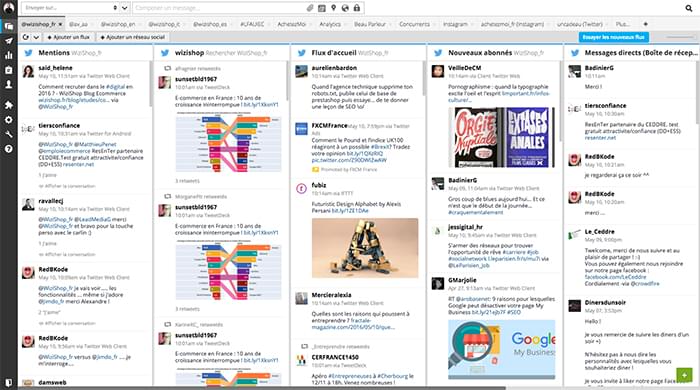Open the targeting globe icon
Image resolution: width=700 pixels, height=390 pixels.
[345, 8]
